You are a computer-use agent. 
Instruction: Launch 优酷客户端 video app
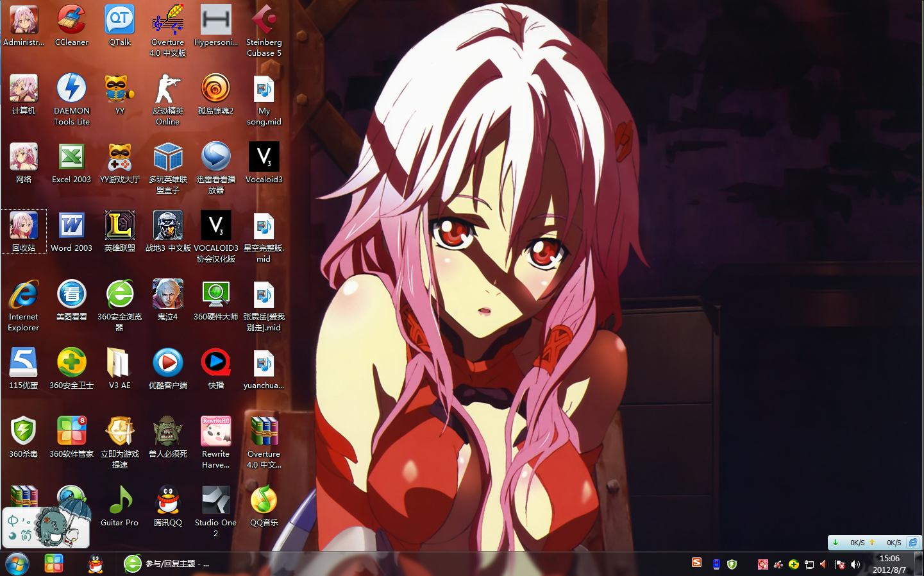click(x=168, y=369)
